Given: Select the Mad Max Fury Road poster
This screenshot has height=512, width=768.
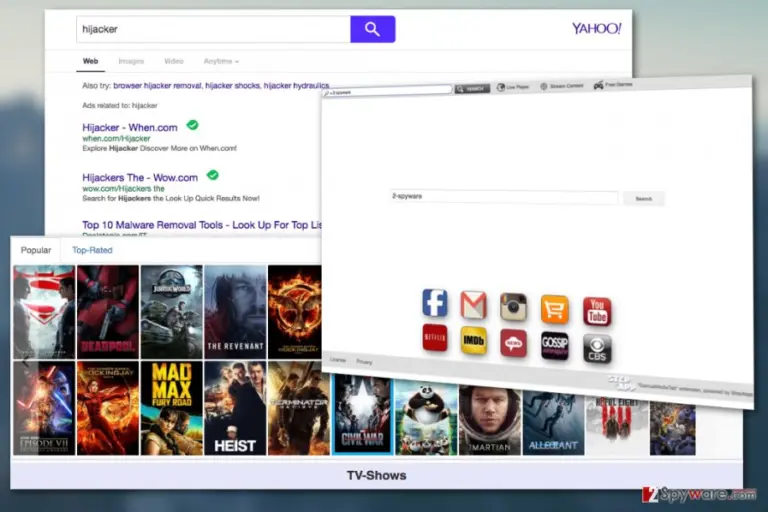Looking at the screenshot, I should pyautogui.click(x=171, y=408).
